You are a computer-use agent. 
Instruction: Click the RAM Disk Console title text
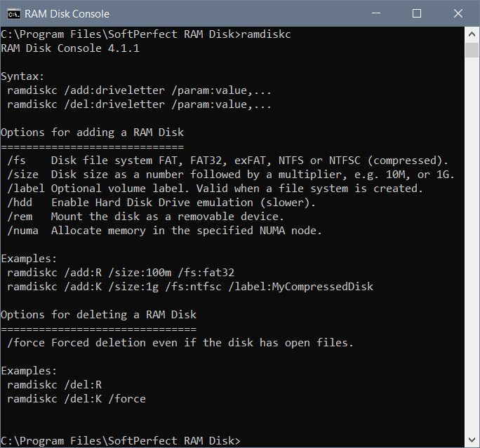point(67,14)
